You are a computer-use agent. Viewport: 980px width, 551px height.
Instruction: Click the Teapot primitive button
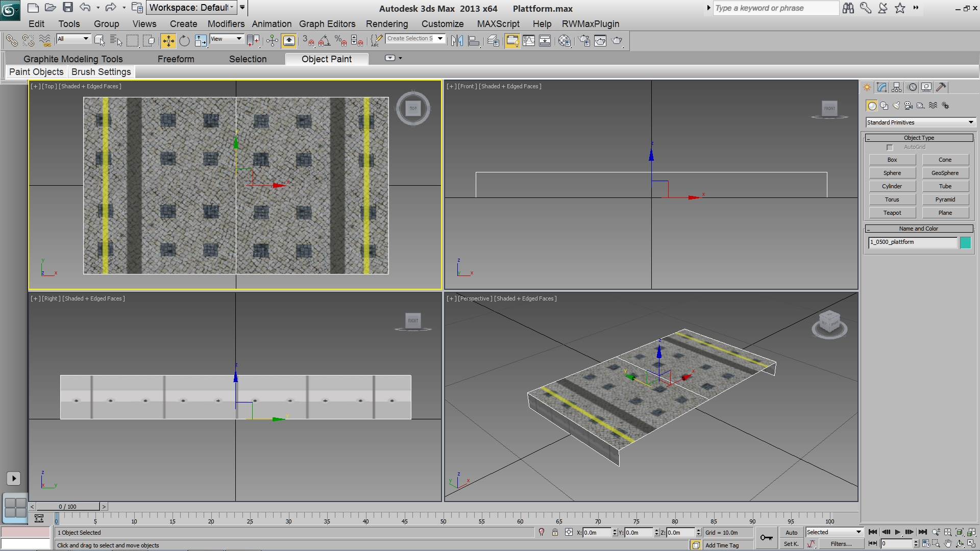tap(892, 213)
